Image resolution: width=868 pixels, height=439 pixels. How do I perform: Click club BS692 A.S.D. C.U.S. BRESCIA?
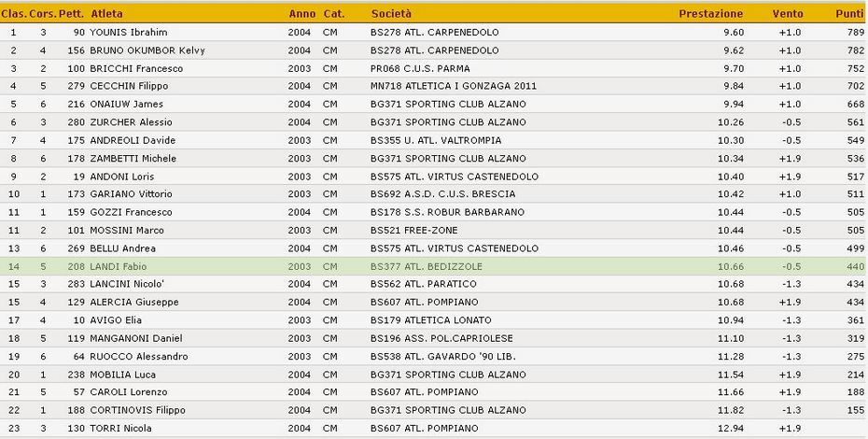pos(442,194)
